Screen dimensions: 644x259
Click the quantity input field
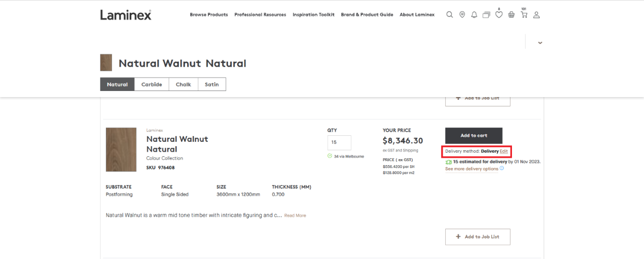tap(339, 143)
